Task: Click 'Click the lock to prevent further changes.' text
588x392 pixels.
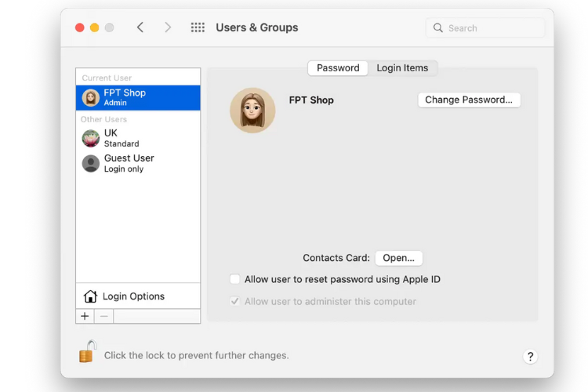Action: [x=197, y=356]
